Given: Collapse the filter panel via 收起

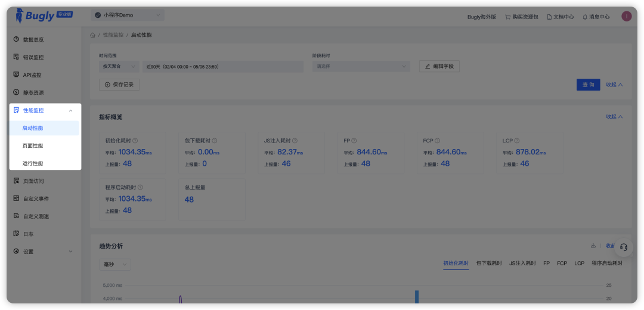Looking at the screenshot, I should (614, 85).
